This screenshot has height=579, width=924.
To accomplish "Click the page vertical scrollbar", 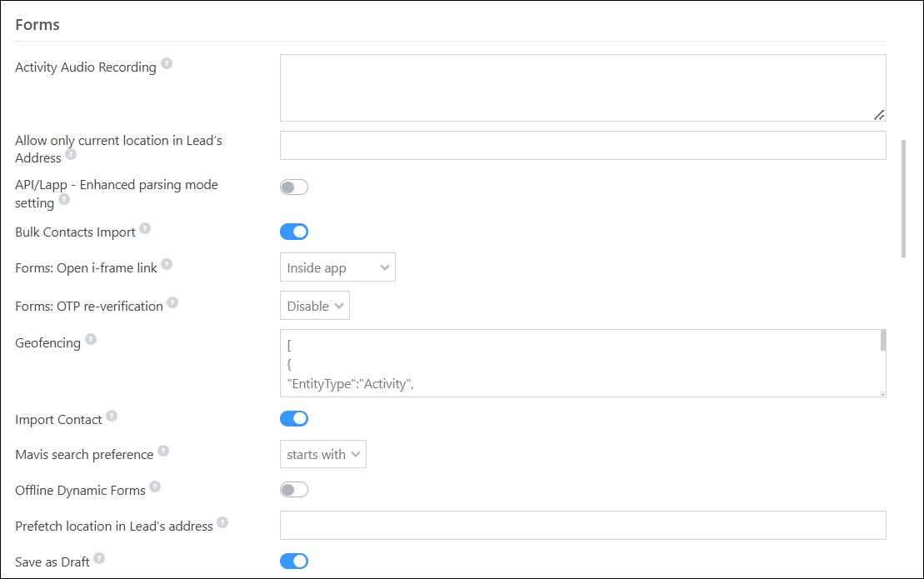I will coord(903,199).
